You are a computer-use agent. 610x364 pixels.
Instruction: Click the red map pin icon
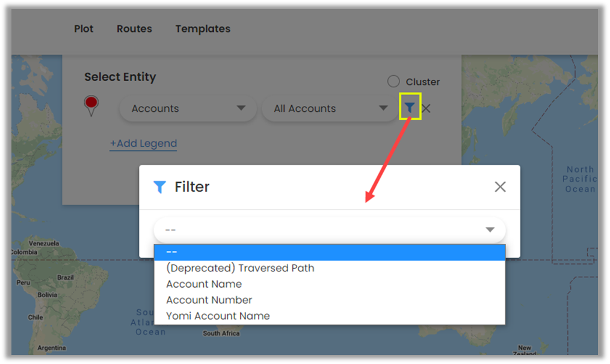pos(91,104)
